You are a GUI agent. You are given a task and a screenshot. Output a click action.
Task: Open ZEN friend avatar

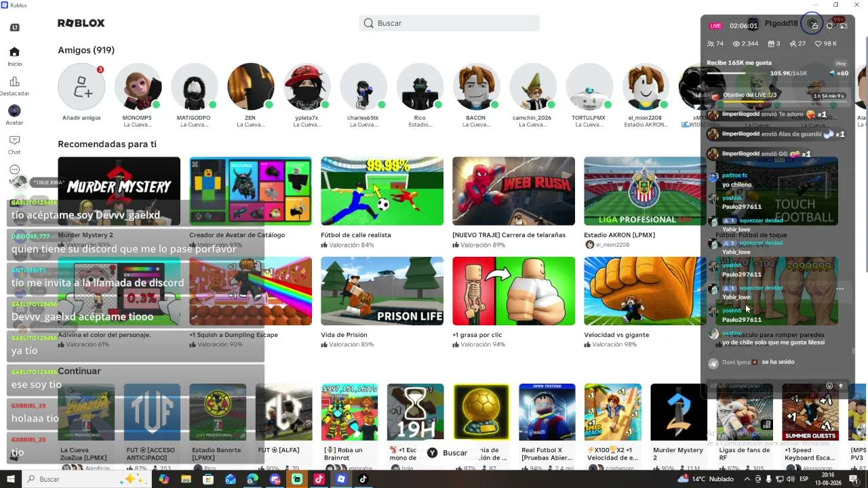[x=250, y=87]
